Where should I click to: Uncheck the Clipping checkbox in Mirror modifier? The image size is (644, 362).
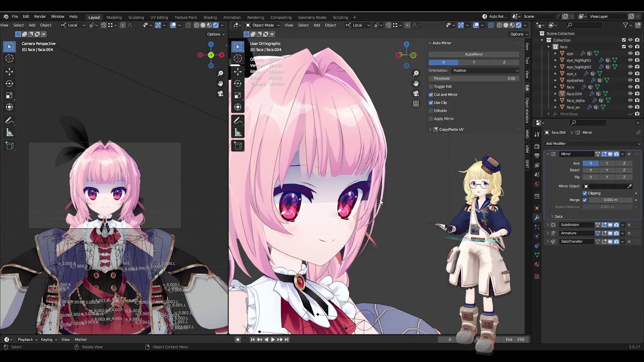585,193
